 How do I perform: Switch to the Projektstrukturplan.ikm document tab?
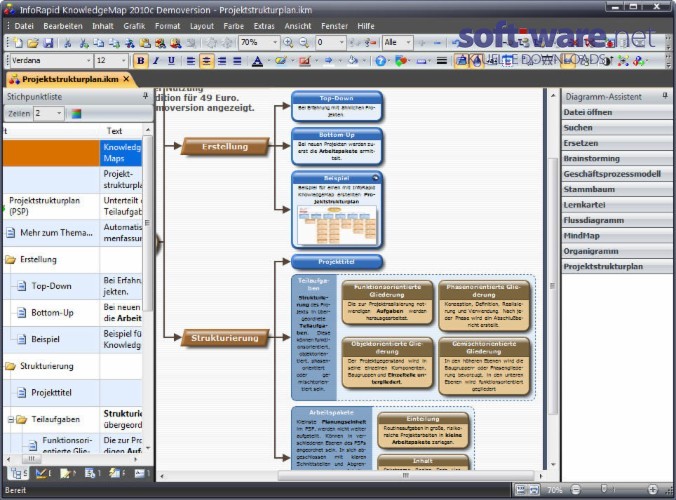[x=70, y=79]
